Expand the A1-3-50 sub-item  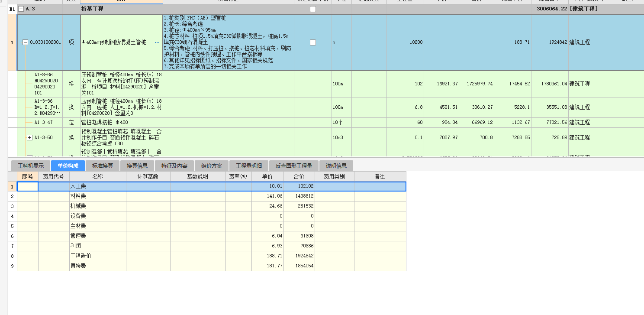pyautogui.click(x=30, y=137)
